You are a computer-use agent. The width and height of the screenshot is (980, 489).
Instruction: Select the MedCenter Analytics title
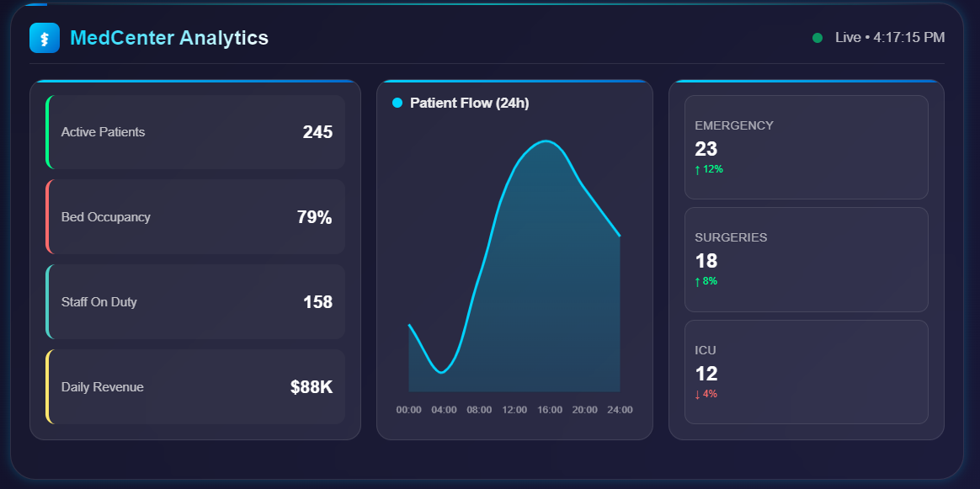point(170,37)
